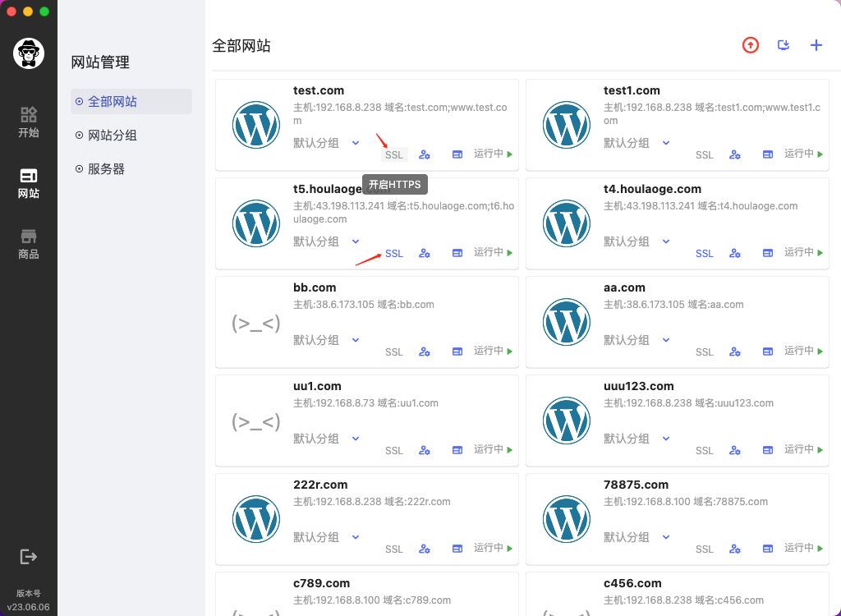
Task: Open user settings icon for test.com
Action: tap(425, 154)
